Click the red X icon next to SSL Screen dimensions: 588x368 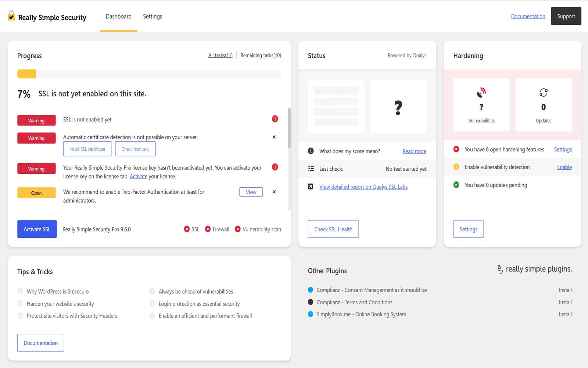[187, 229]
